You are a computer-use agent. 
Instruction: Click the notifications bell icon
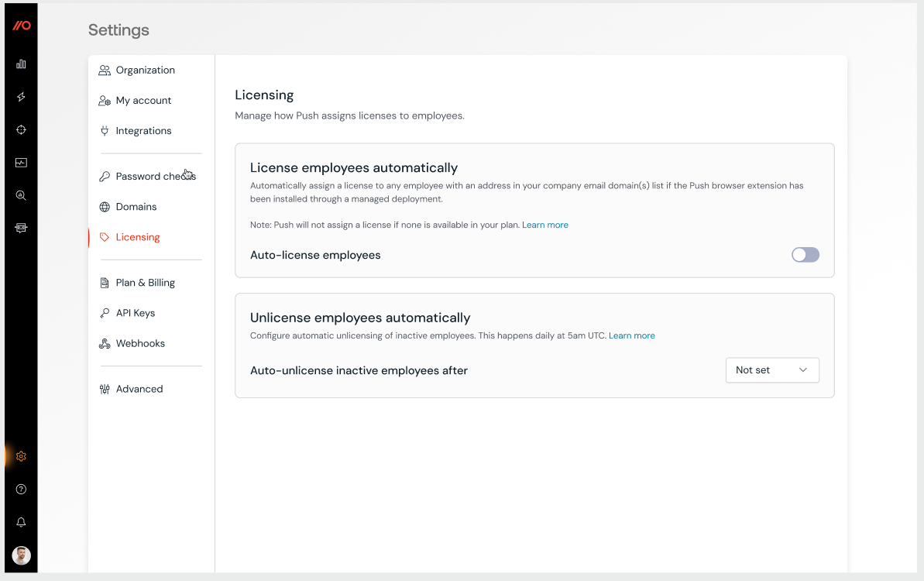pyautogui.click(x=21, y=523)
